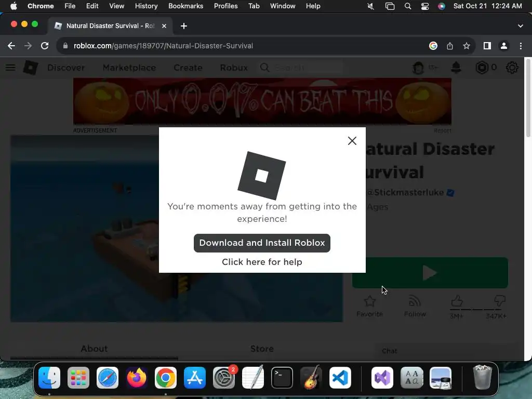
Task: Open the @Stickmasterluke creator profile
Action: click(x=405, y=192)
